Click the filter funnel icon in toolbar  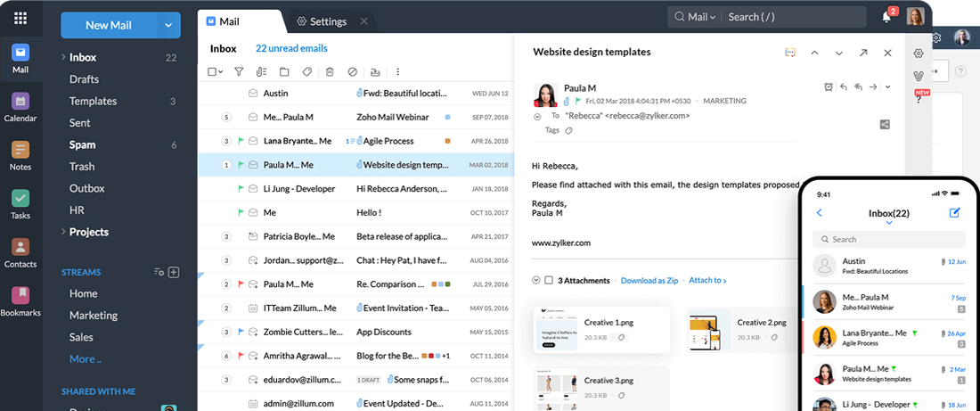point(239,72)
